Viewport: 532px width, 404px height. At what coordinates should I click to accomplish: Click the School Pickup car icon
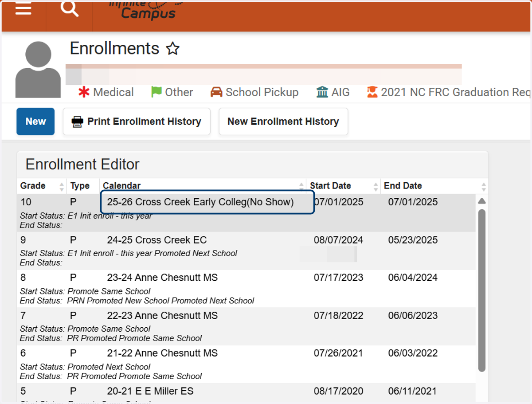click(216, 92)
